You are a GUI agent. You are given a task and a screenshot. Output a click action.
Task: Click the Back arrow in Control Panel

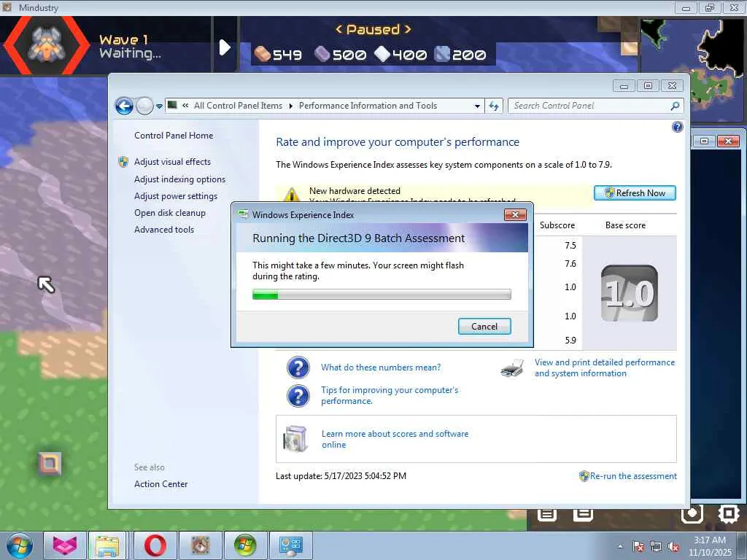124,106
